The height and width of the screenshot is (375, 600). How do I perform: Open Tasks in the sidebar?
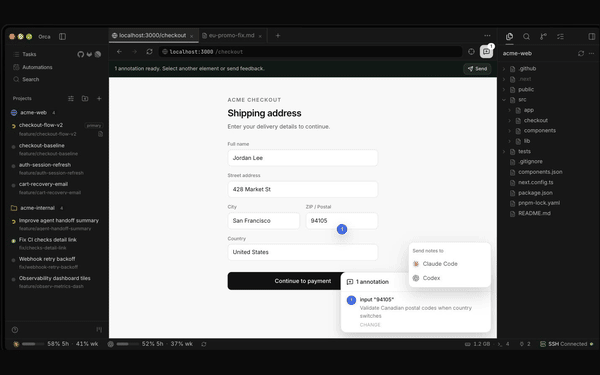point(29,54)
